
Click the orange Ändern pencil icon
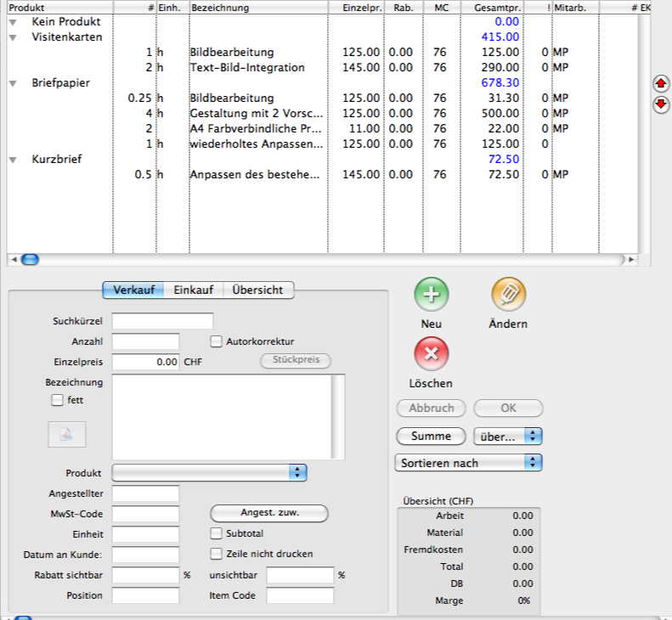(508, 295)
